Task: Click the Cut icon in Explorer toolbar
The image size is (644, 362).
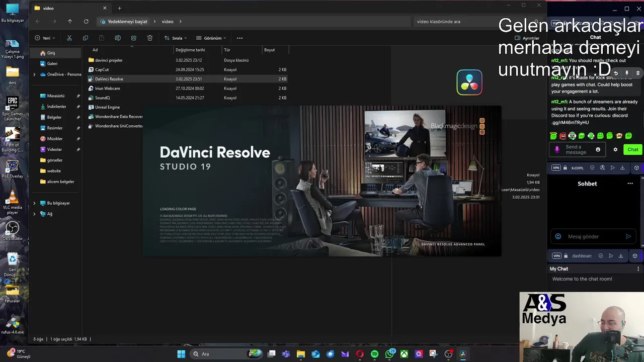Action: [x=69, y=38]
